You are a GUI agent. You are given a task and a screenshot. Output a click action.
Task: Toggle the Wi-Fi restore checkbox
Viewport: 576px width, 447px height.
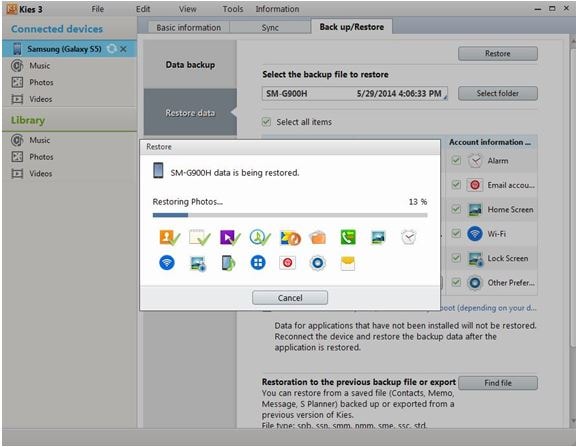pos(456,233)
